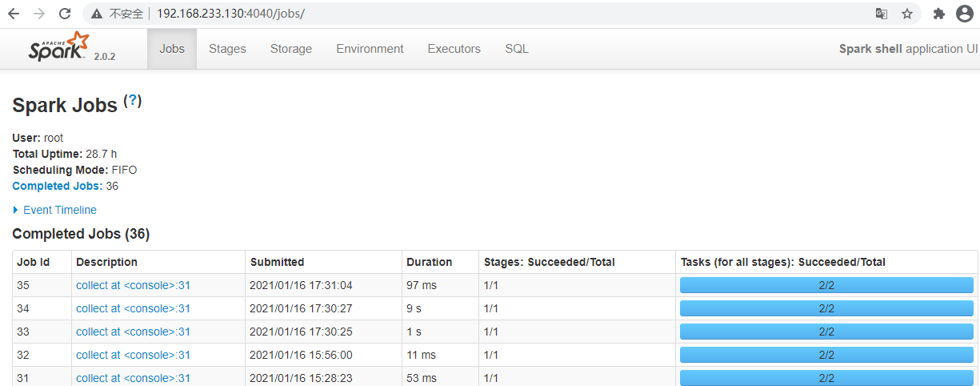Open the Storage tab
Image resolution: width=980 pixels, height=386 pixels.
coord(291,49)
